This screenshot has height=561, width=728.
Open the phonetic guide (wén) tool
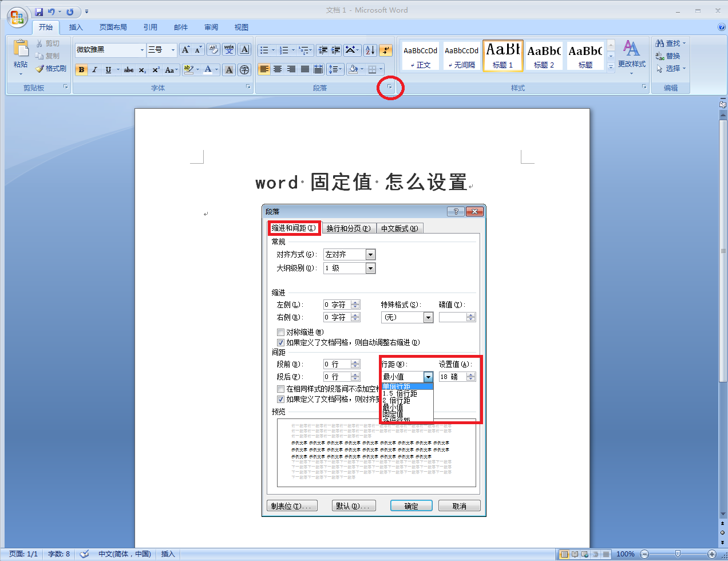coord(229,50)
